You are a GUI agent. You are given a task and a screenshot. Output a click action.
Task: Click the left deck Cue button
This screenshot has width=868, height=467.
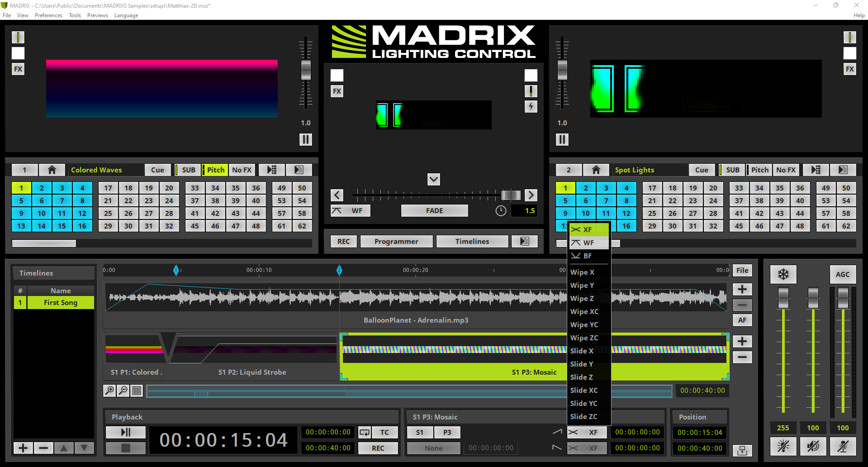pos(157,170)
